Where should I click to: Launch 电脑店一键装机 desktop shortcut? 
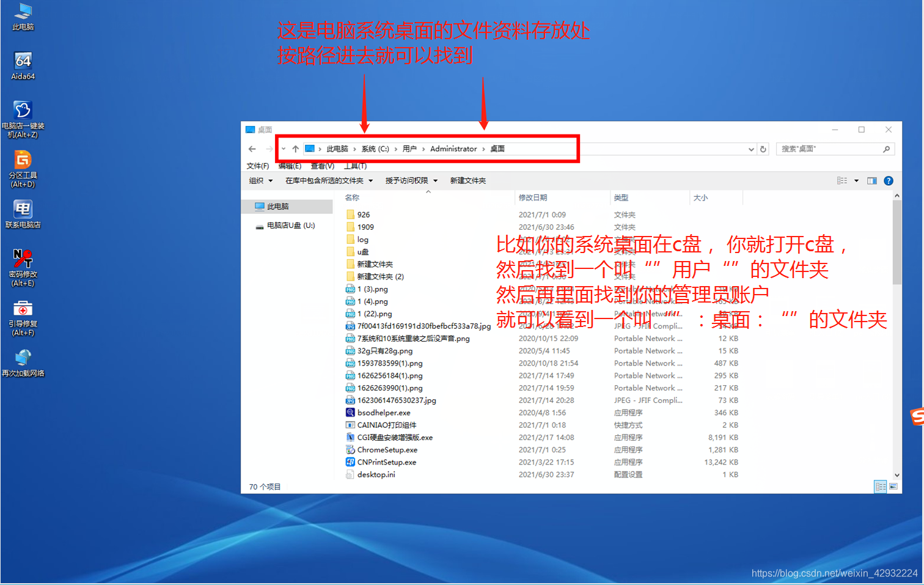[x=23, y=120]
